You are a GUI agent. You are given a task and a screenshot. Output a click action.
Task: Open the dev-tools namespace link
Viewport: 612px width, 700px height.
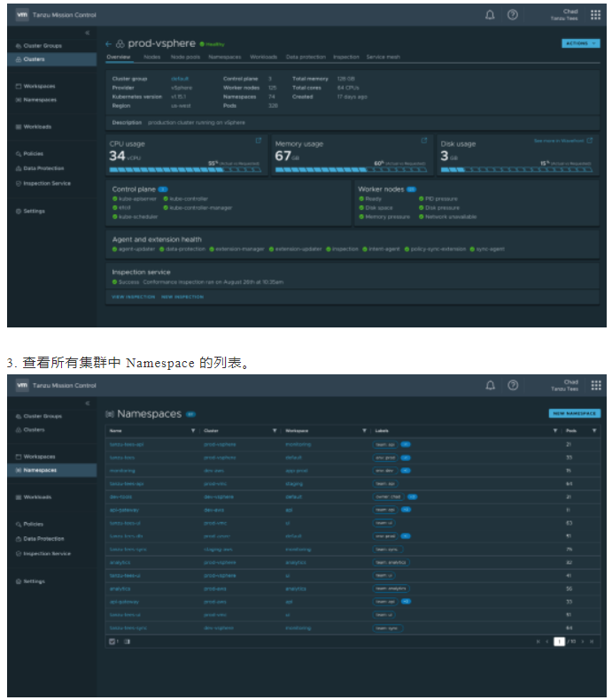[x=120, y=496]
